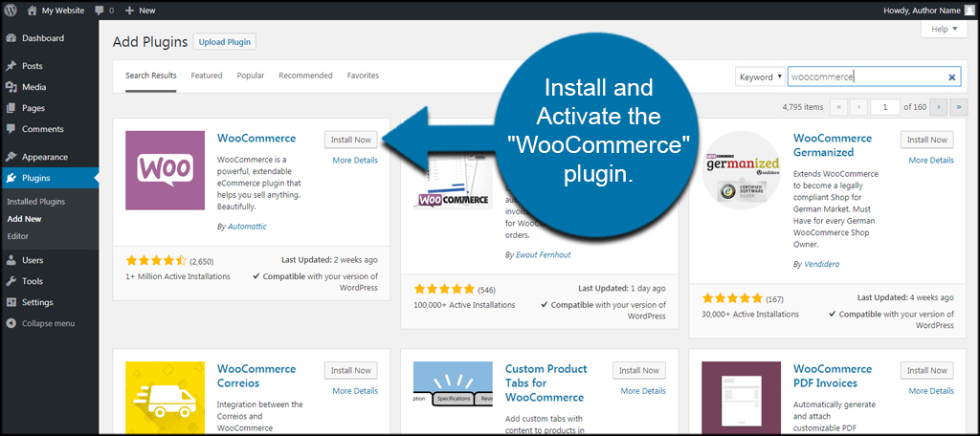Click the purple Woo plugin thumbnail
Viewport: 980px width, 436px height.
[165, 170]
